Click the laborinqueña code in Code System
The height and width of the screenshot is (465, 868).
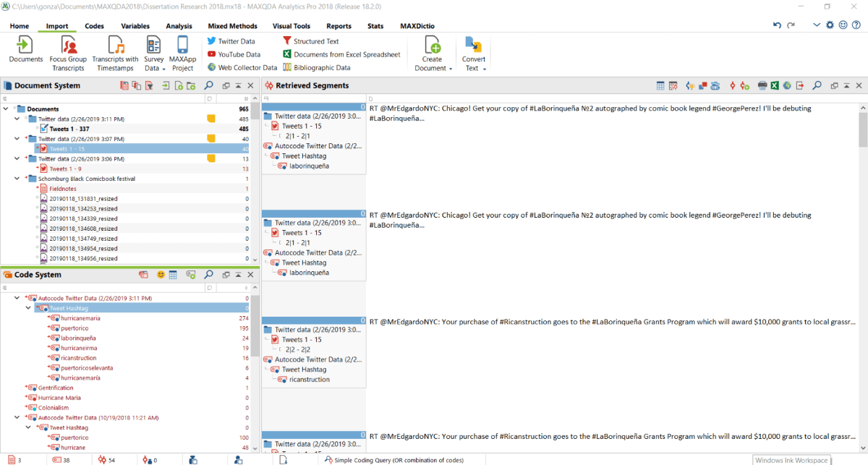[x=78, y=338]
